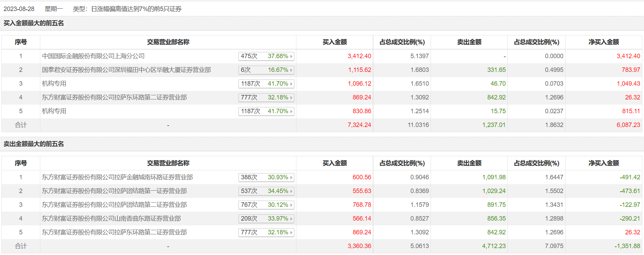Click the 买入金额最大的前五名 section header
Image resolution: width=644 pixels, height=255 pixels.
(34, 23)
